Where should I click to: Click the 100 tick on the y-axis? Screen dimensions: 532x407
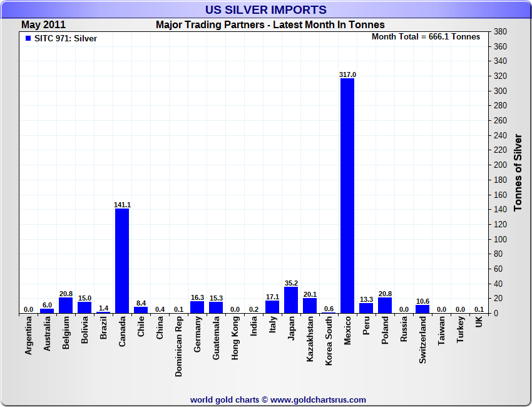(x=500, y=239)
